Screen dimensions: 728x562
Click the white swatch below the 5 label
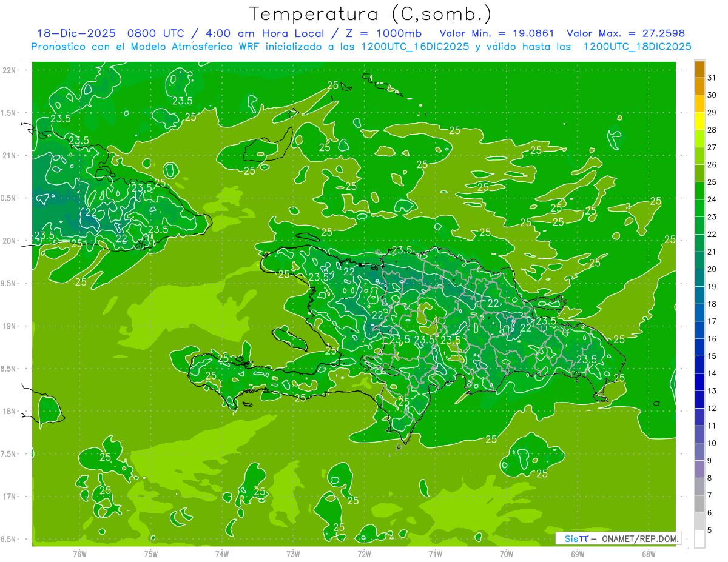pos(699,539)
